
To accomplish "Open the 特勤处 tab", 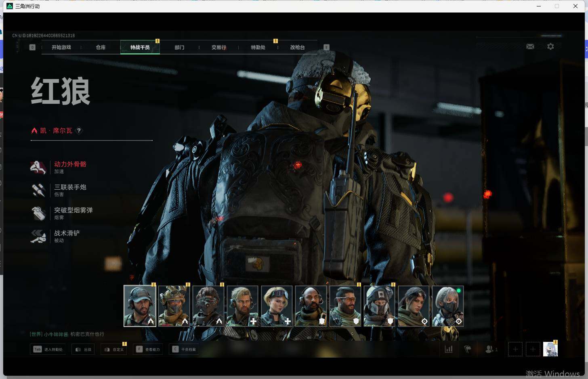I will point(258,47).
